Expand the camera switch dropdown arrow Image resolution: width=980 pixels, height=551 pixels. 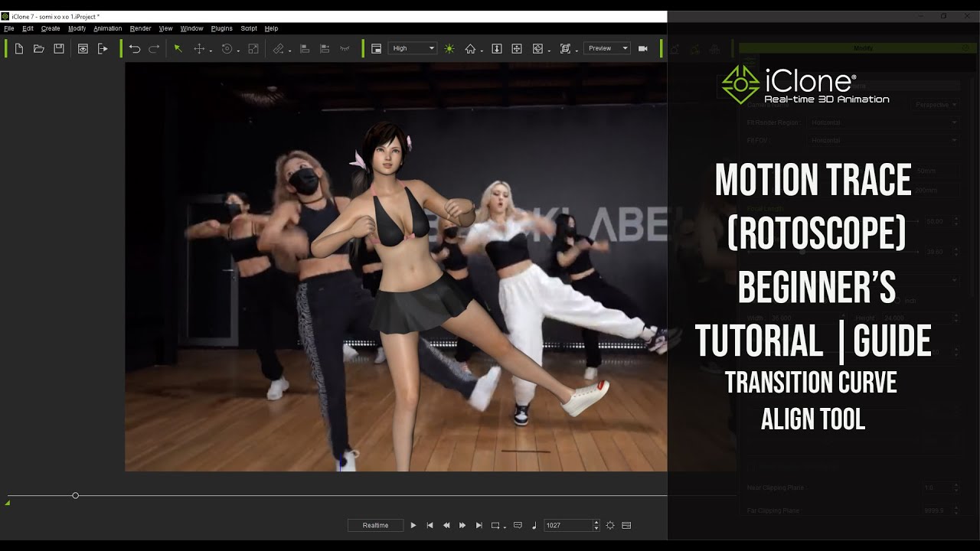tap(549, 51)
